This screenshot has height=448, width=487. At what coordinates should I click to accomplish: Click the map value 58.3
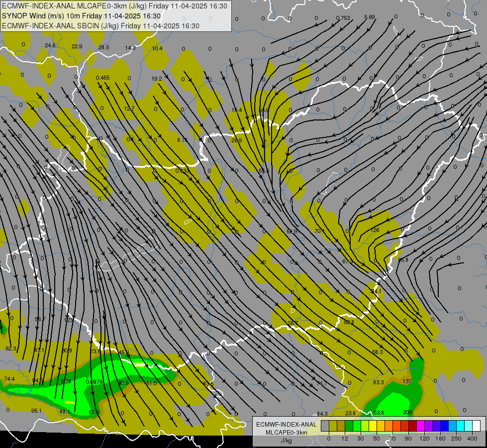pyautogui.click(x=378, y=351)
